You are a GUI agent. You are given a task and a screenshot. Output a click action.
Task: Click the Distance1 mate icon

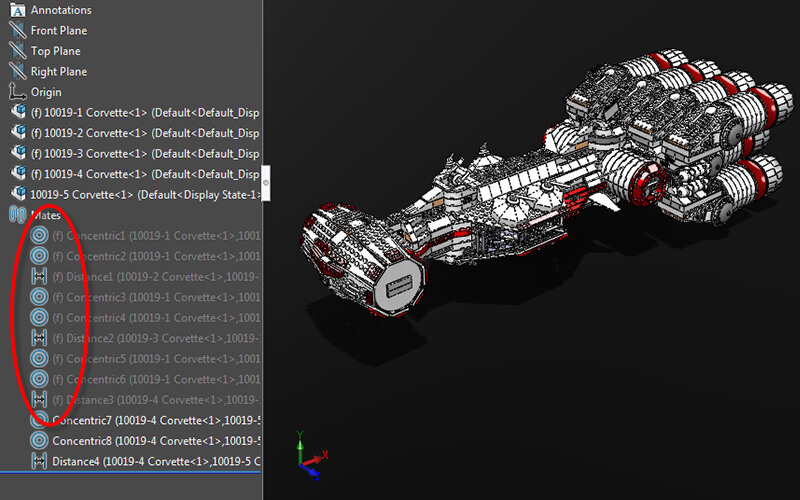(39, 276)
